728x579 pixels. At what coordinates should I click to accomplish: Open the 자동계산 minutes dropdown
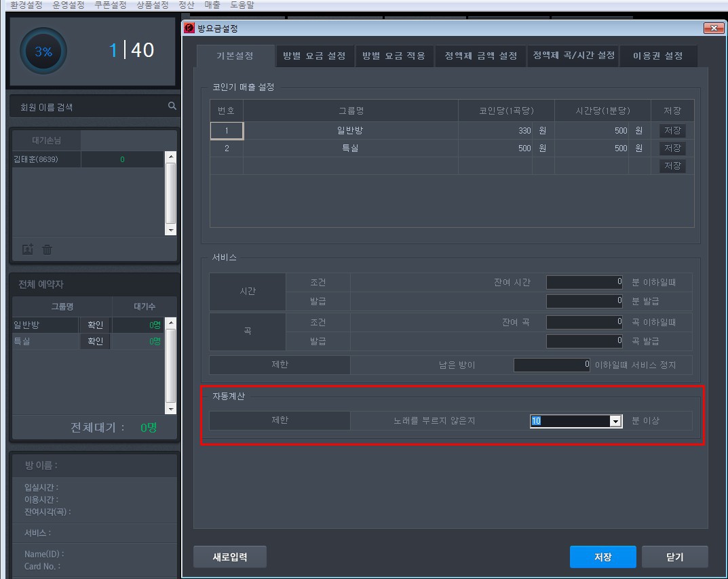615,421
